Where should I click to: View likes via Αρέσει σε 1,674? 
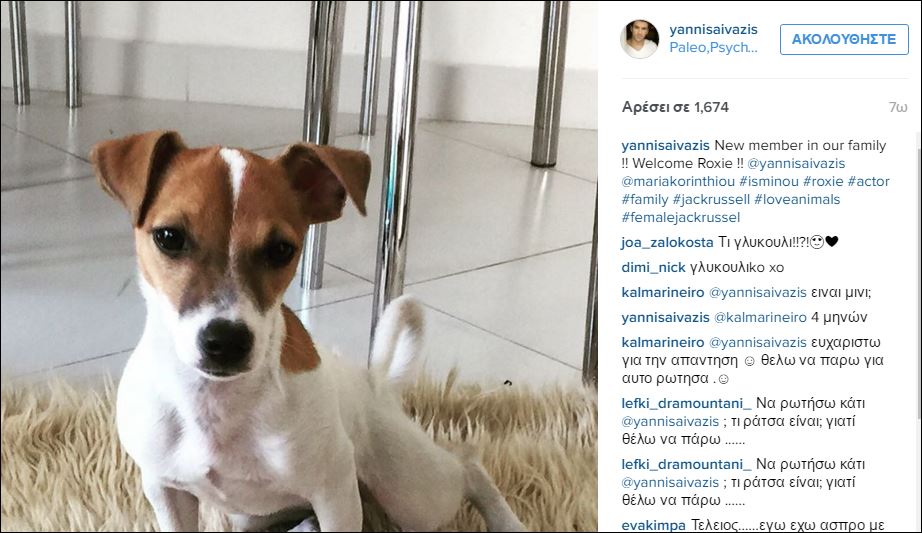[x=675, y=107]
